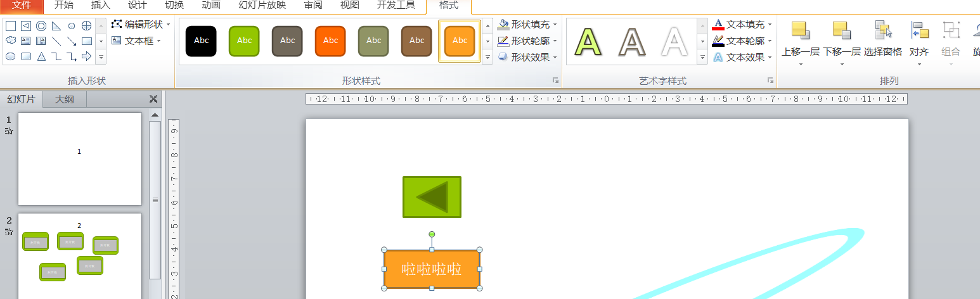
Task: Close the slides thumbnail pane
Action: pos(153,99)
